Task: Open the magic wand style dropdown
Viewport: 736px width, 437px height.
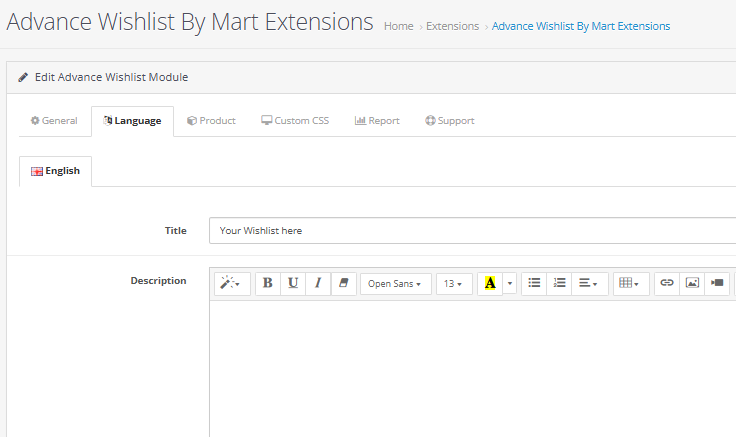Action: 231,283
